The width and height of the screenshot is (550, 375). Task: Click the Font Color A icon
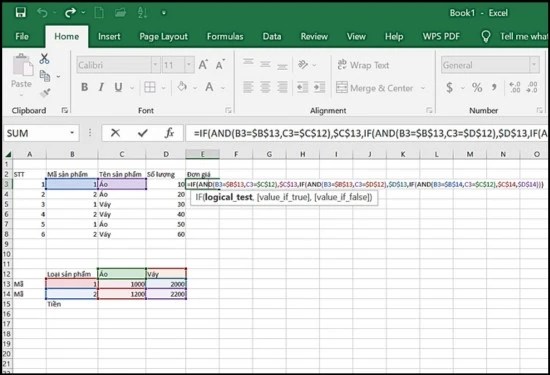(209, 87)
